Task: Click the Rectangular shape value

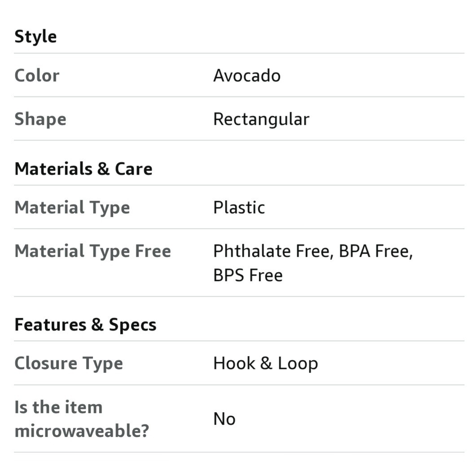Action: click(261, 119)
